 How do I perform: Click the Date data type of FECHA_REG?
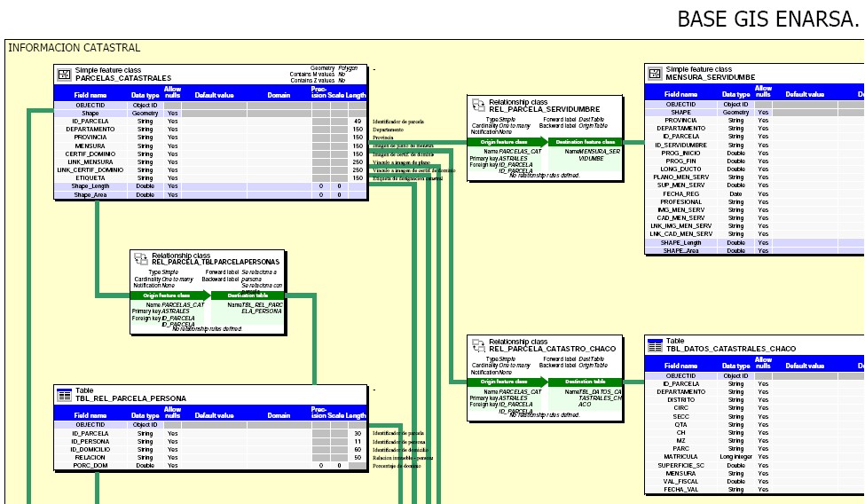point(735,194)
